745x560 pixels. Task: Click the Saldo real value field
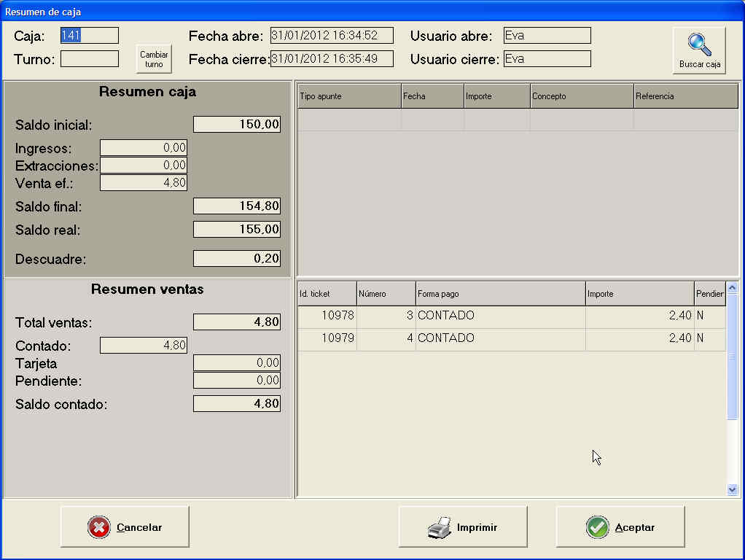point(237,230)
